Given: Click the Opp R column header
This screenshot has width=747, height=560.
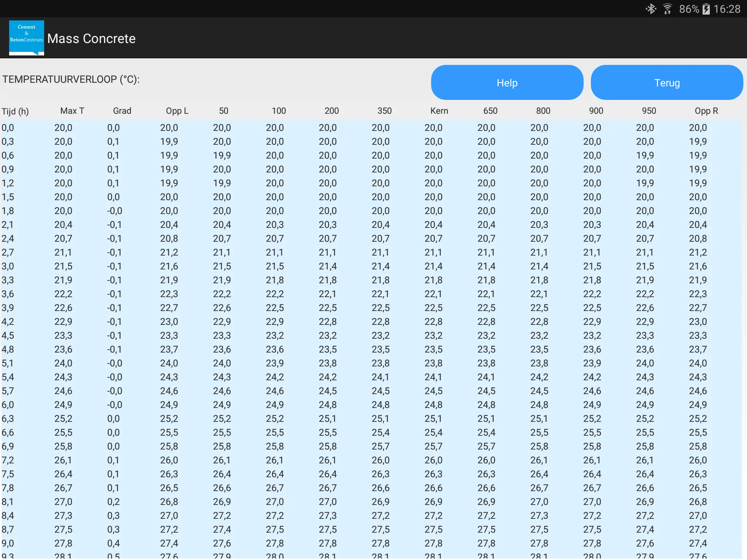Looking at the screenshot, I should pyautogui.click(x=706, y=111).
